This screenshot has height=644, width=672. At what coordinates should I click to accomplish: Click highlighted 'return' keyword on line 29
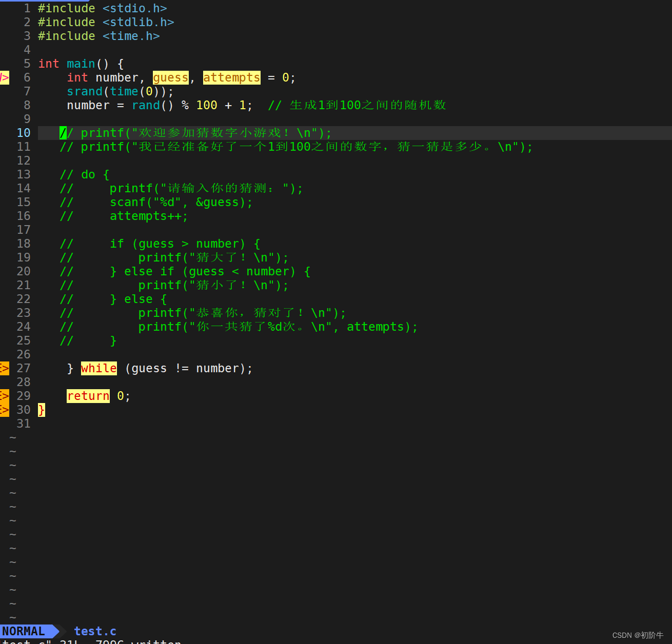coord(88,396)
